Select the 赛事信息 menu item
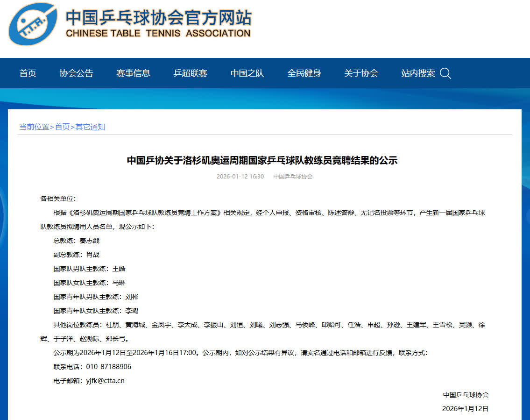The width and height of the screenshot is (530, 420). 133,73
